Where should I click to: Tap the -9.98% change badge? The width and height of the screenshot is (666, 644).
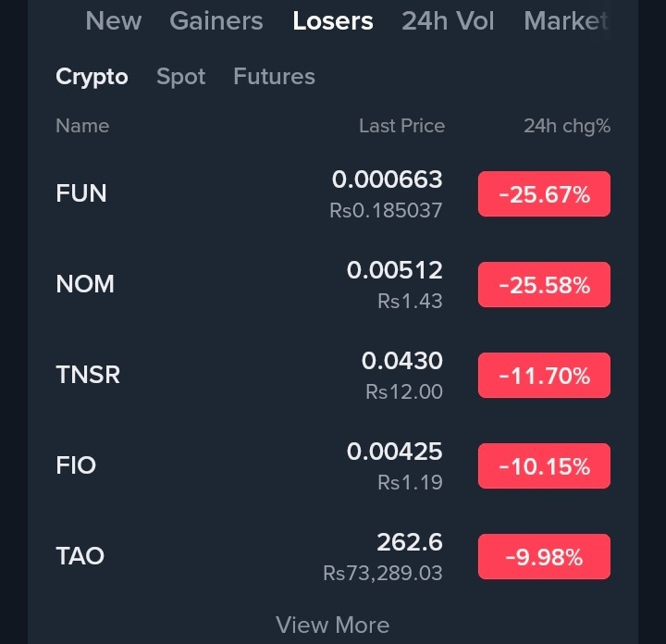pos(544,557)
